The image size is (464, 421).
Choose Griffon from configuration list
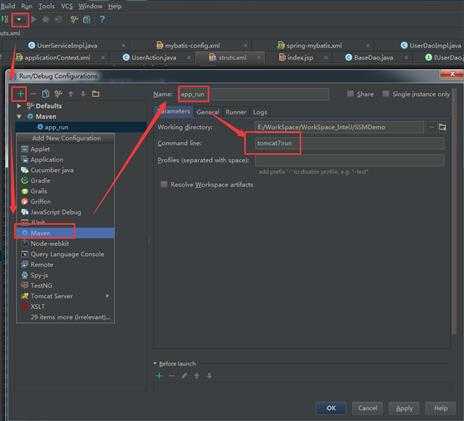[66, 202]
